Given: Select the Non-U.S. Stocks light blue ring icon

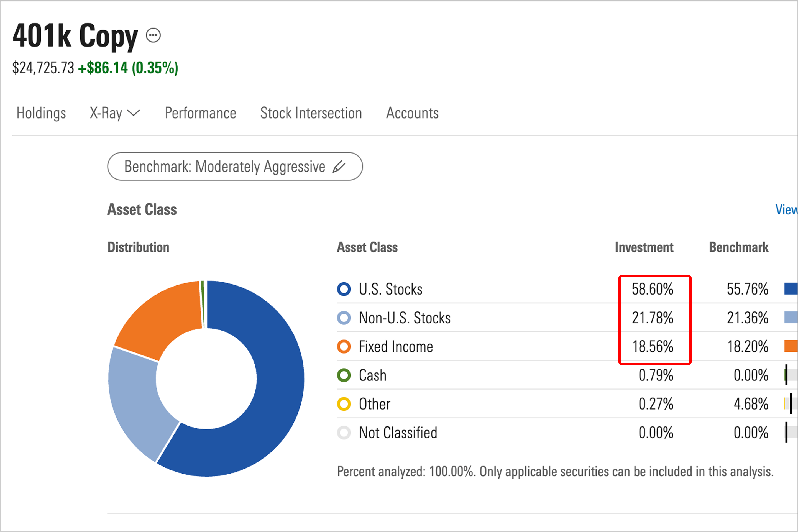Looking at the screenshot, I should (x=344, y=318).
